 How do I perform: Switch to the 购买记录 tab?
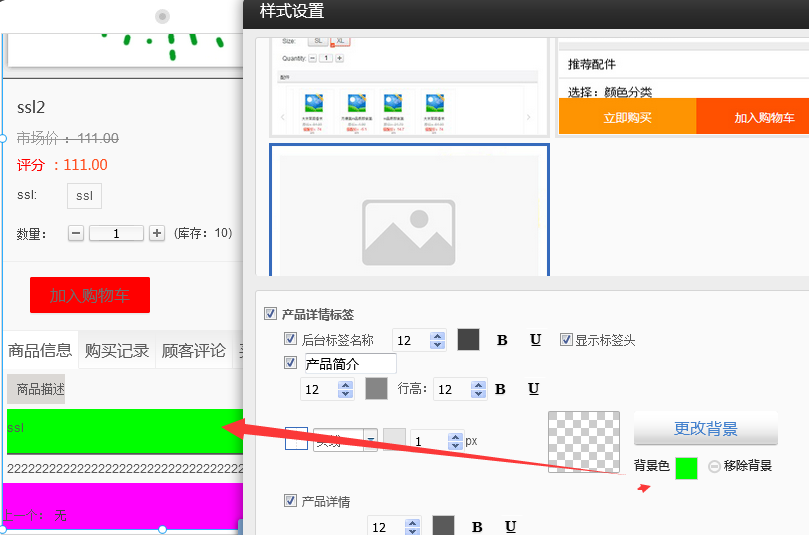(x=117, y=351)
